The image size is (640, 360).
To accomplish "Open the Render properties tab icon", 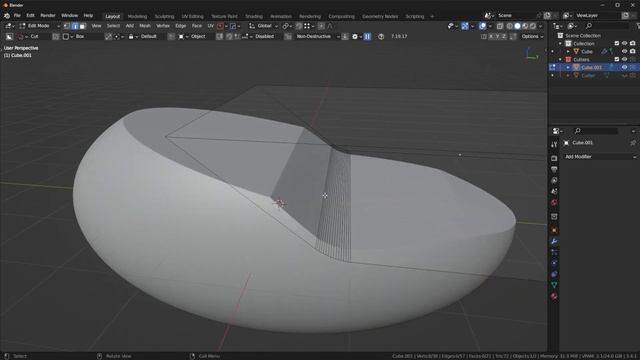I will click(x=554, y=158).
